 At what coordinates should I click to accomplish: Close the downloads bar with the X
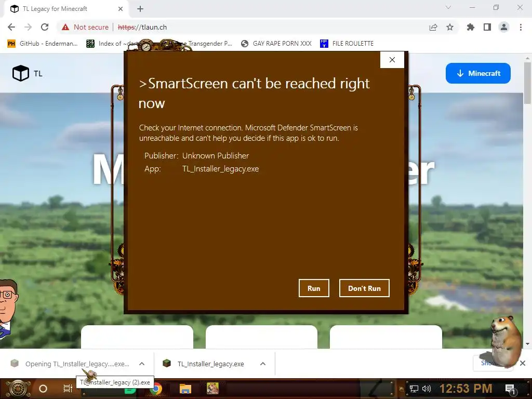click(x=523, y=363)
